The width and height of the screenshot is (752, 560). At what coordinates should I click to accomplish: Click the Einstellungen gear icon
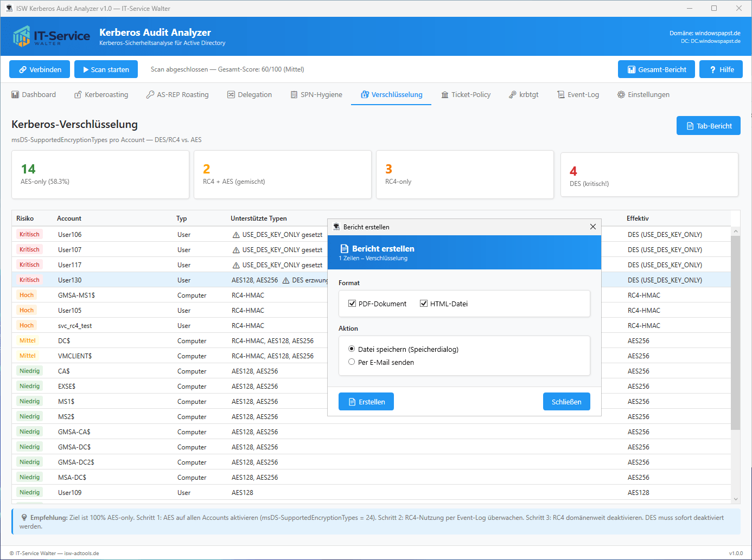click(x=621, y=95)
